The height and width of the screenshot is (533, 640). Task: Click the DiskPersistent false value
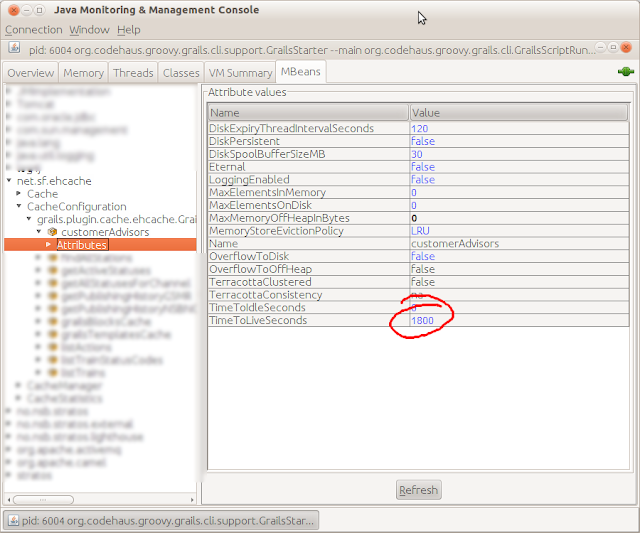pos(422,141)
